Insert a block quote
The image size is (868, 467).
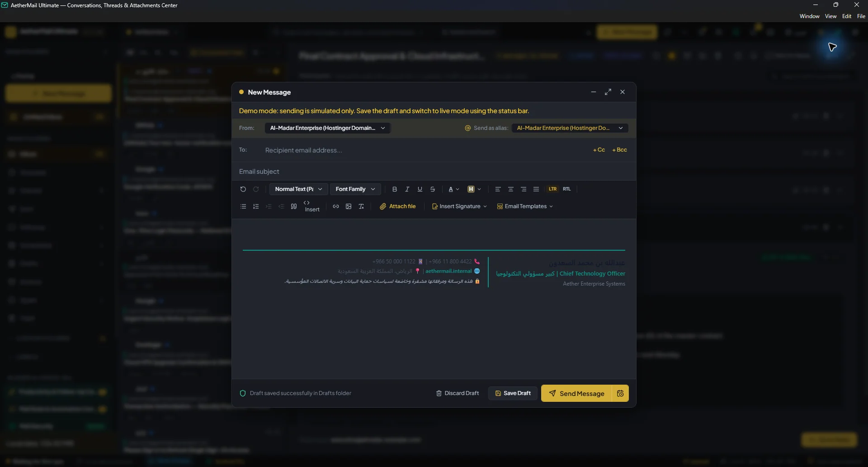pos(294,206)
